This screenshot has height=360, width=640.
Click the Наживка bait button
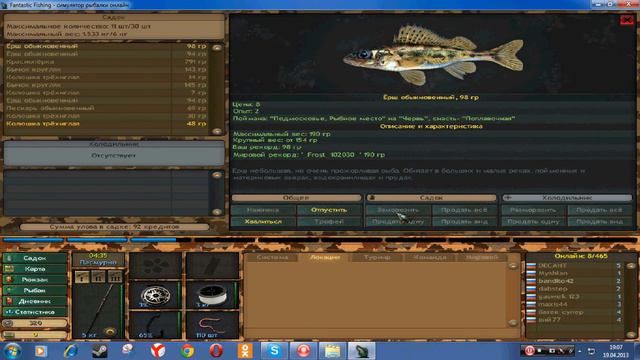tap(263, 210)
